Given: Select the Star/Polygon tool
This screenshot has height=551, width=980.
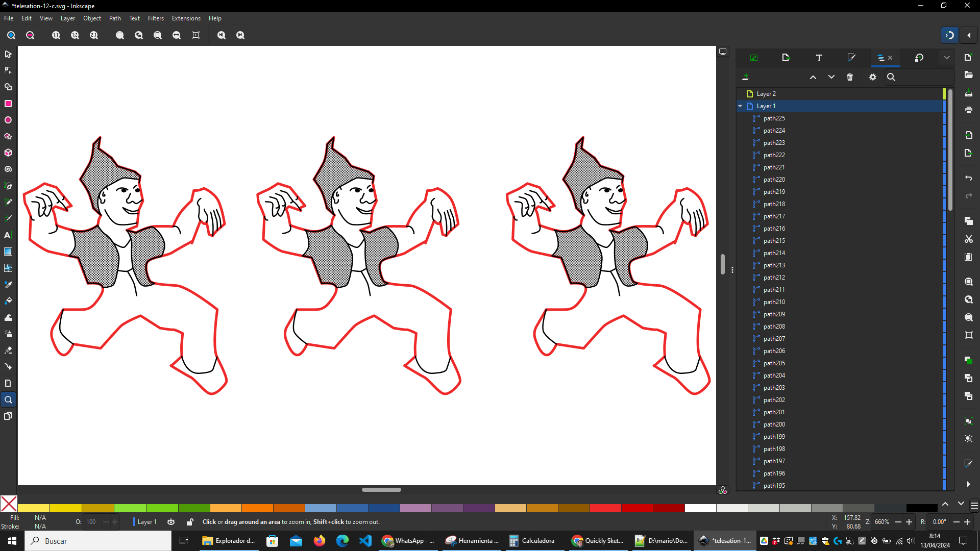Looking at the screenshot, I should pyautogui.click(x=8, y=136).
